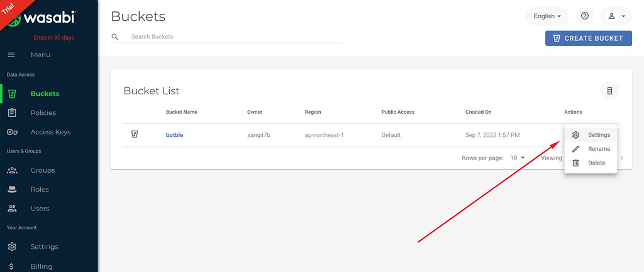644x272 pixels.
Task: Change rows per page dropdown
Action: [x=518, y=158]
